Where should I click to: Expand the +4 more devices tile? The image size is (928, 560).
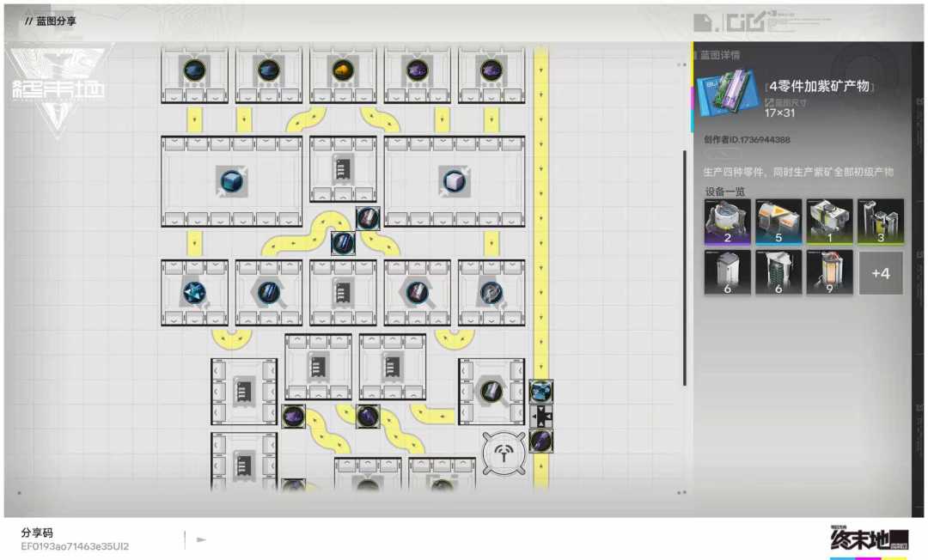(x=881, y=273)
